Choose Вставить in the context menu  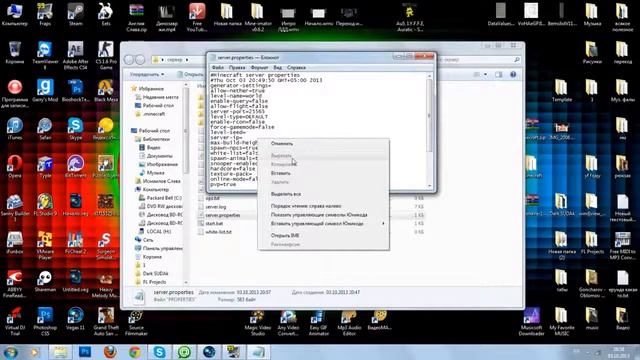pyautogui.click(x=323, y=173)
